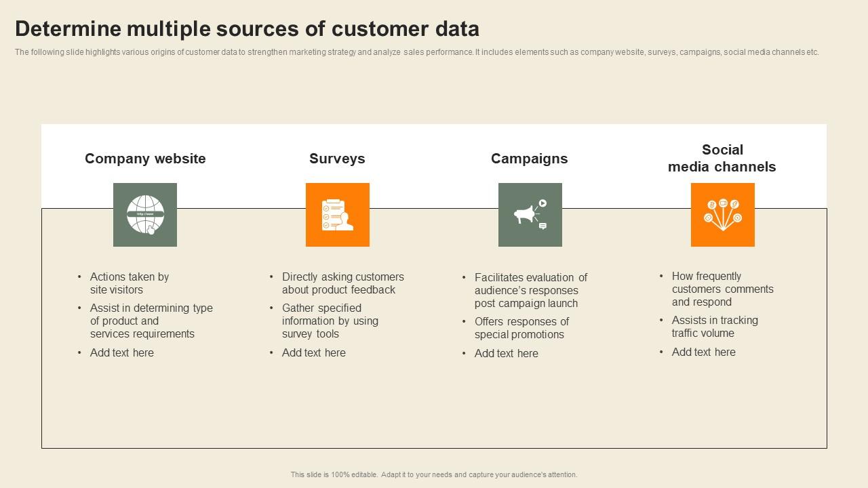Click the '100% editable' footer note
Viewport: 868px width, 488px height.
[x=434, y=474]
